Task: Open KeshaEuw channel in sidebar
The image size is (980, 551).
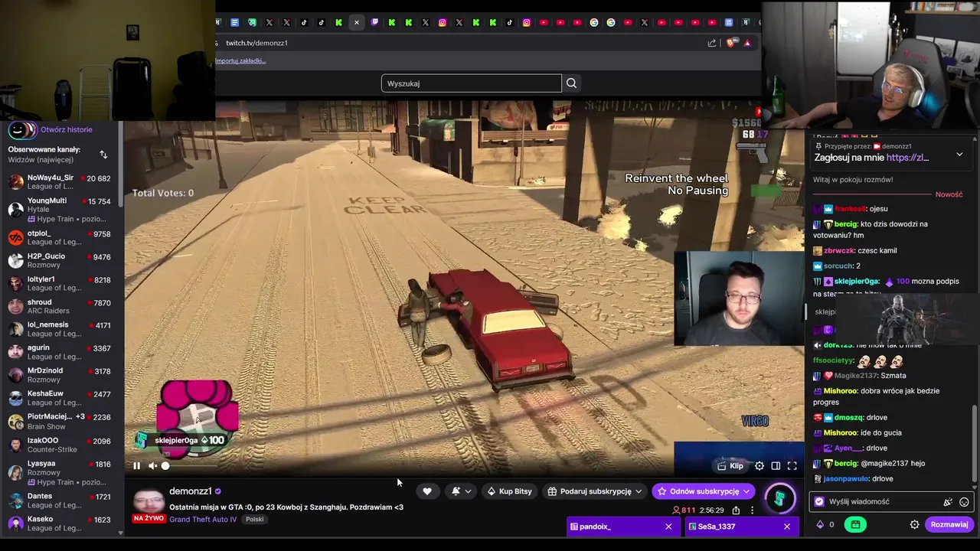Action: click(x=61, y=398)
